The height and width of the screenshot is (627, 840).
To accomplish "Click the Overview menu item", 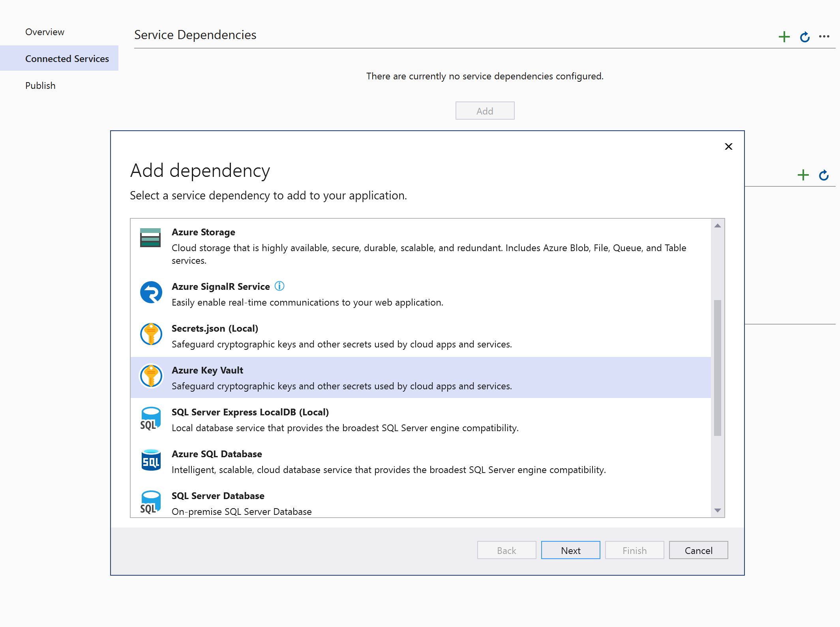I will point(43,32).
